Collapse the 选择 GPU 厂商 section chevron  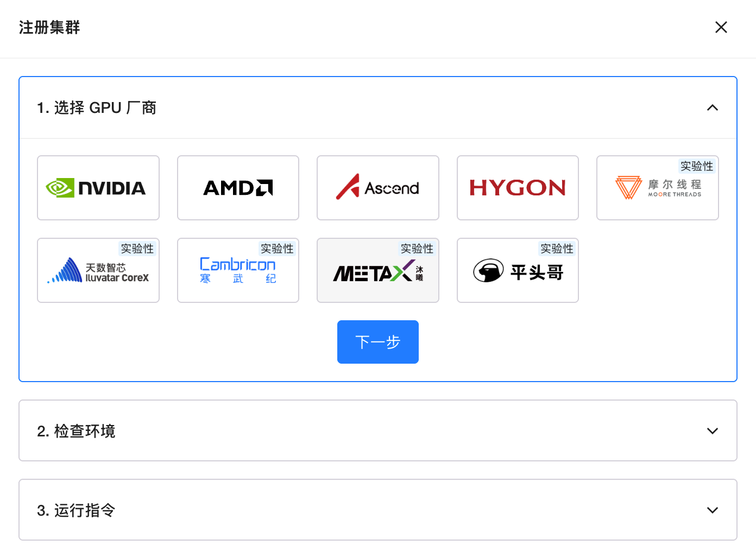click(712, 108)
